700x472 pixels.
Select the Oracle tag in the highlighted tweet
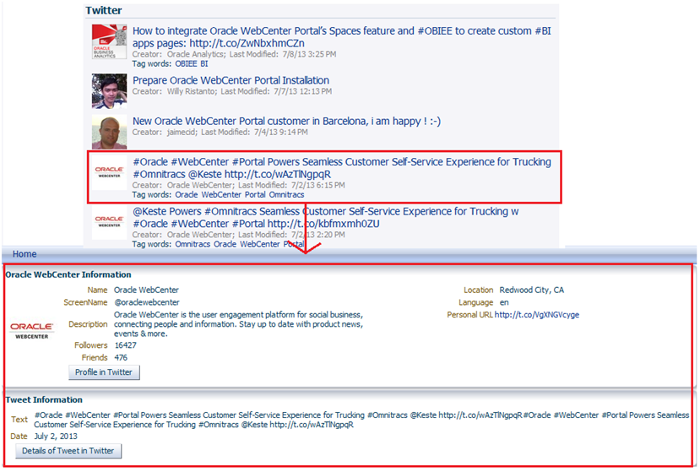point(186,195)
